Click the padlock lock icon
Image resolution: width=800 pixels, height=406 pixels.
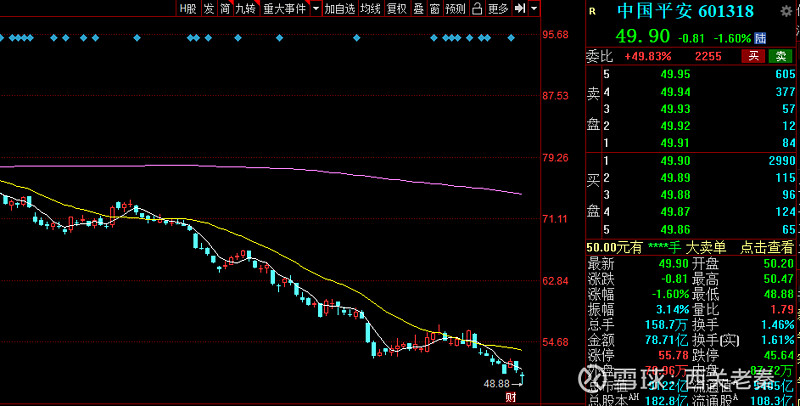click(x=477, y=8)
